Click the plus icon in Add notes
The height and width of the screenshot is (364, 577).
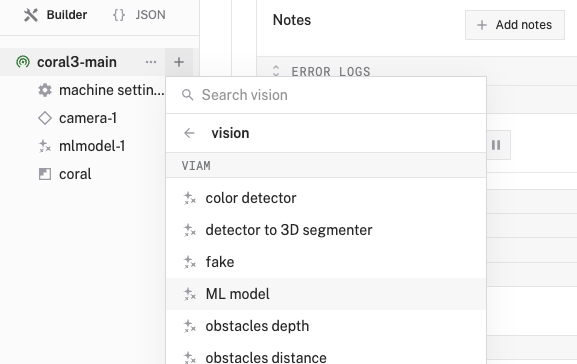click(x=482, y=25)
